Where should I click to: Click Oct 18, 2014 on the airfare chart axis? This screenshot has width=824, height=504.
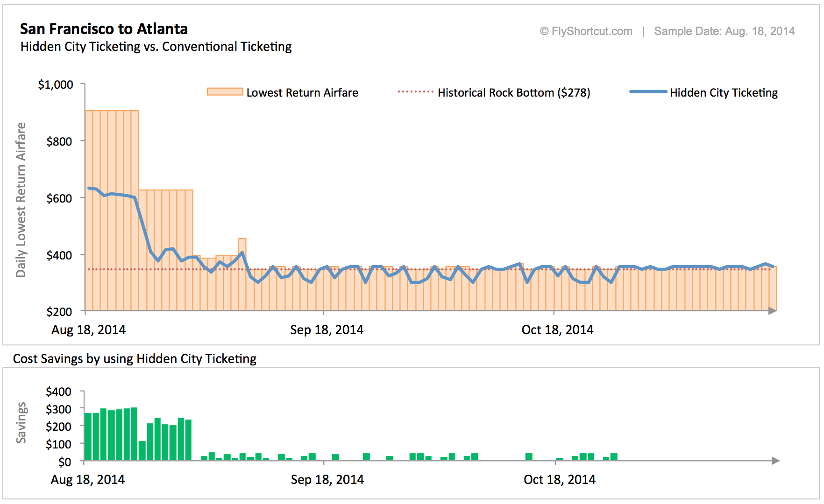pos(557,330)
